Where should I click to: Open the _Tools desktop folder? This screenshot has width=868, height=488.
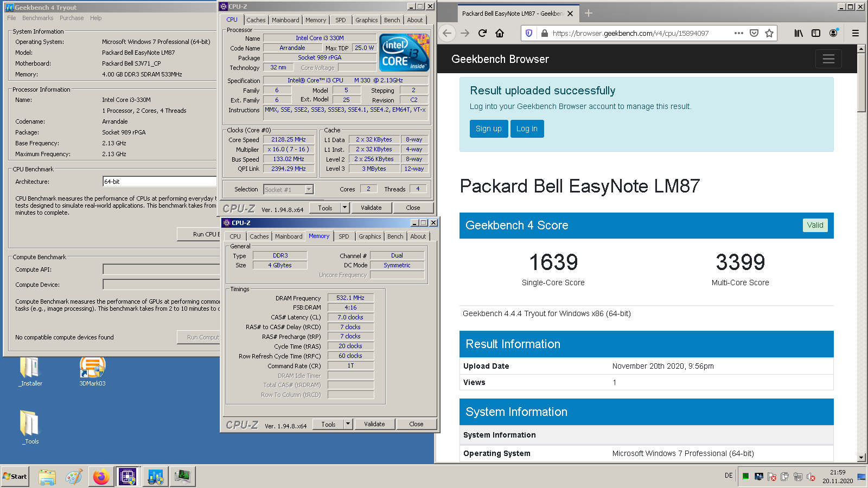pyautogui.click(x=30, y=427)
